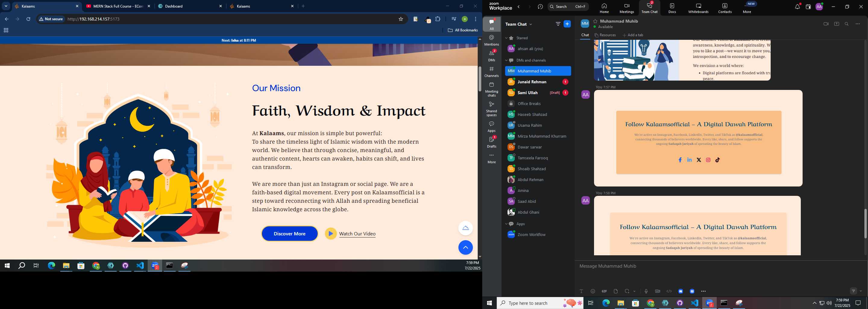The image size is (868, 309).
Task: Click scroll-to-top arrow button on webpage
Action: click(465, 248)
